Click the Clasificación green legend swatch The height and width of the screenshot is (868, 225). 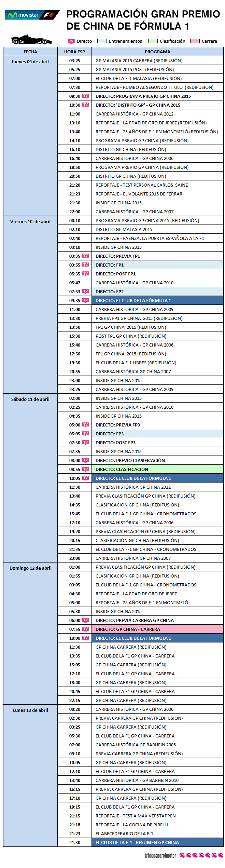tap(153, 41)
